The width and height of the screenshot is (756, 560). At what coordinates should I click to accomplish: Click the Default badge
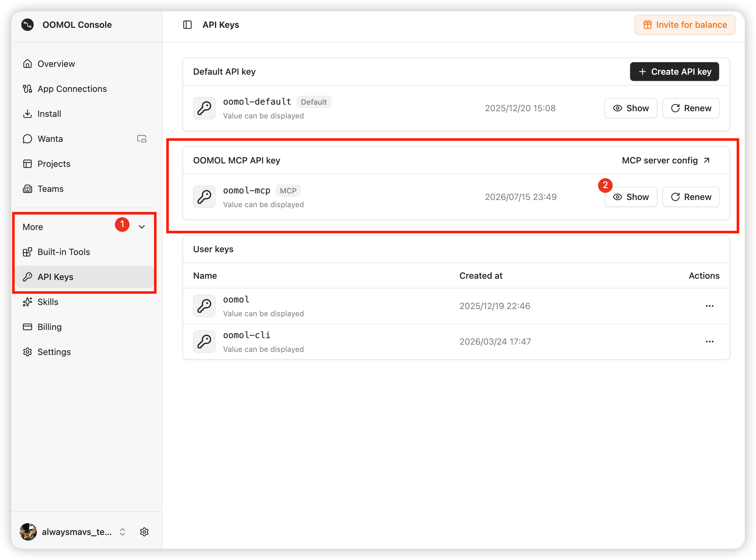(x=314, y=102)
